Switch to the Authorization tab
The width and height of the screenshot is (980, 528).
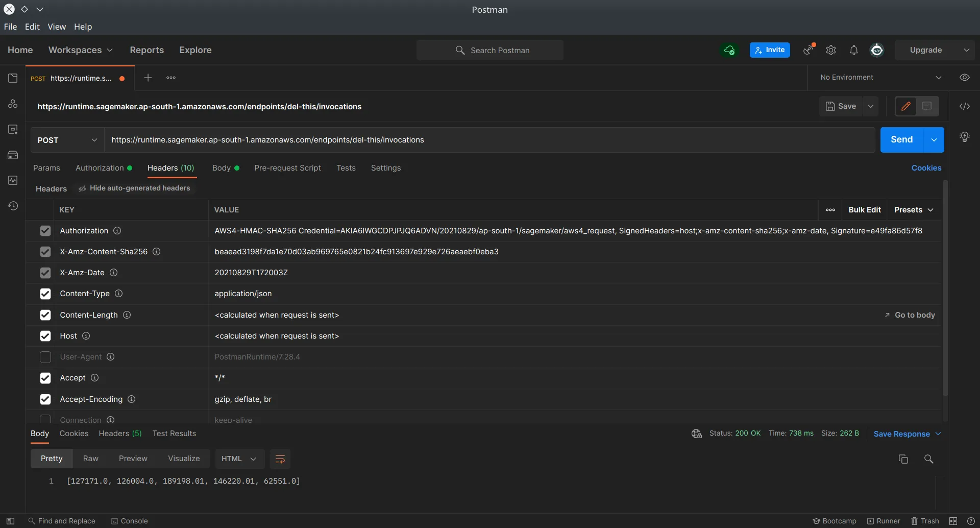[104, 168]
